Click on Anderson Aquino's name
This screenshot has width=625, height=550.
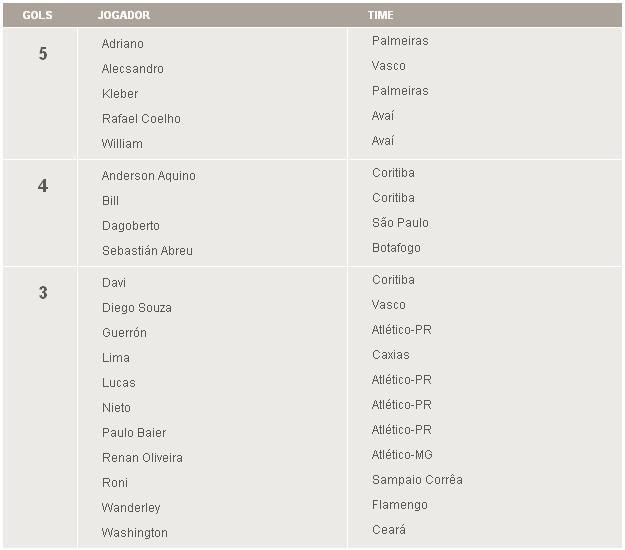(148, 176)
